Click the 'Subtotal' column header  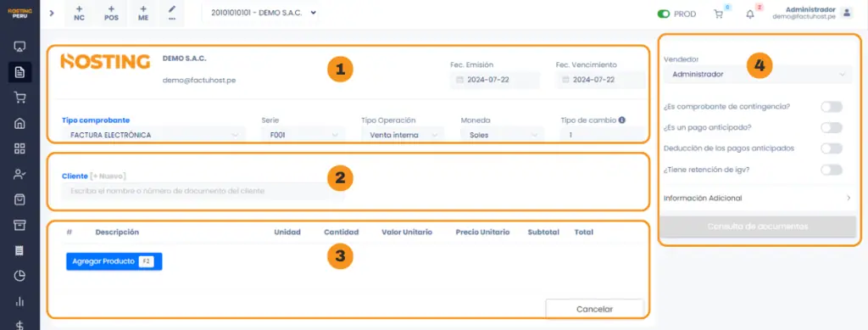(543, 232)
